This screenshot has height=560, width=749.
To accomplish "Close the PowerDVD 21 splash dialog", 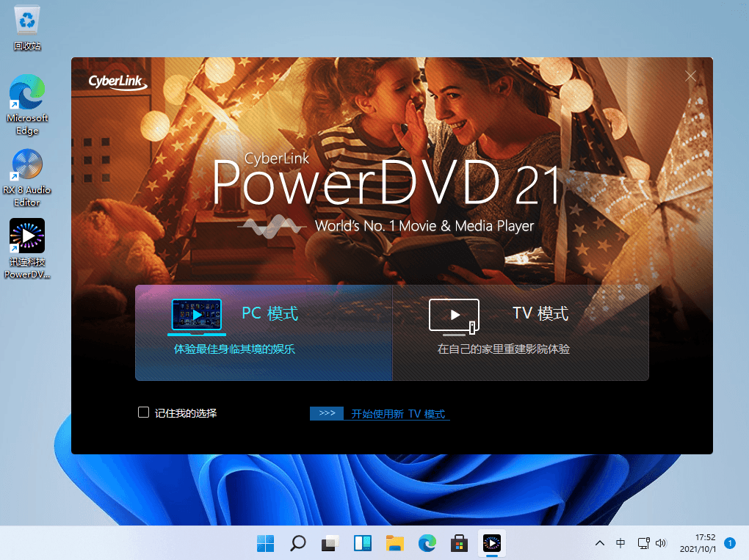I will (690, 76).
